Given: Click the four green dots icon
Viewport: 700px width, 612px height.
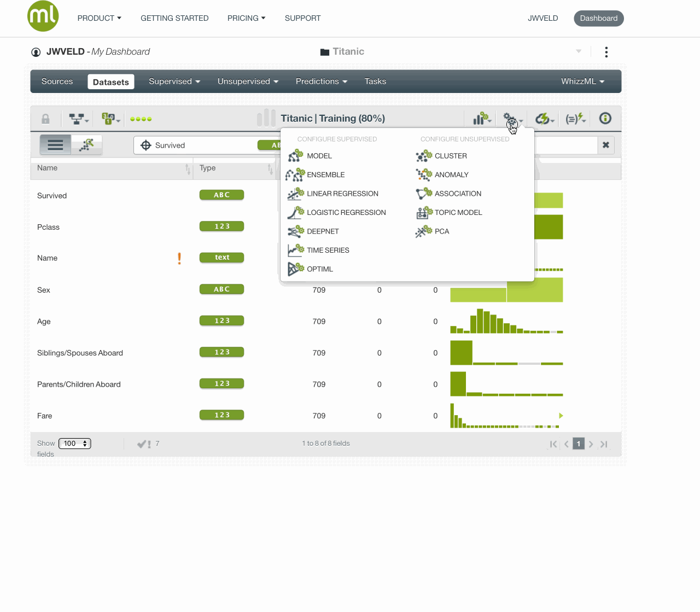Looking at the screenshot, I should click(141, 119).
